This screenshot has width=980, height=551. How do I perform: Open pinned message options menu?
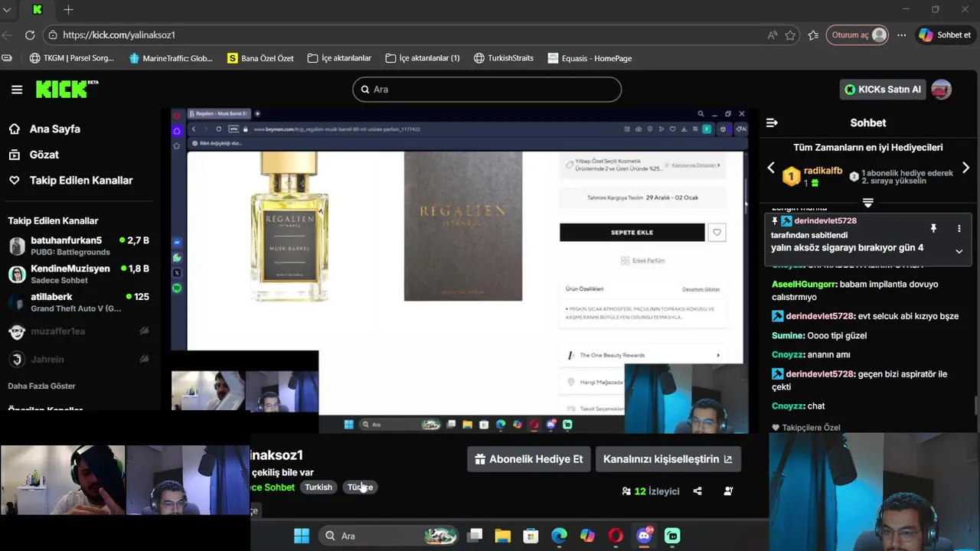tap(959, 228)
